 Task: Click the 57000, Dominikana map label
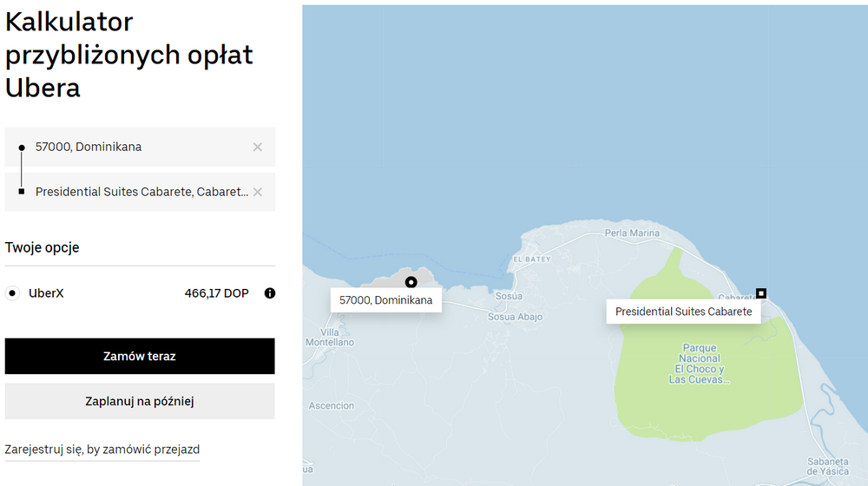tap(386, 300)
